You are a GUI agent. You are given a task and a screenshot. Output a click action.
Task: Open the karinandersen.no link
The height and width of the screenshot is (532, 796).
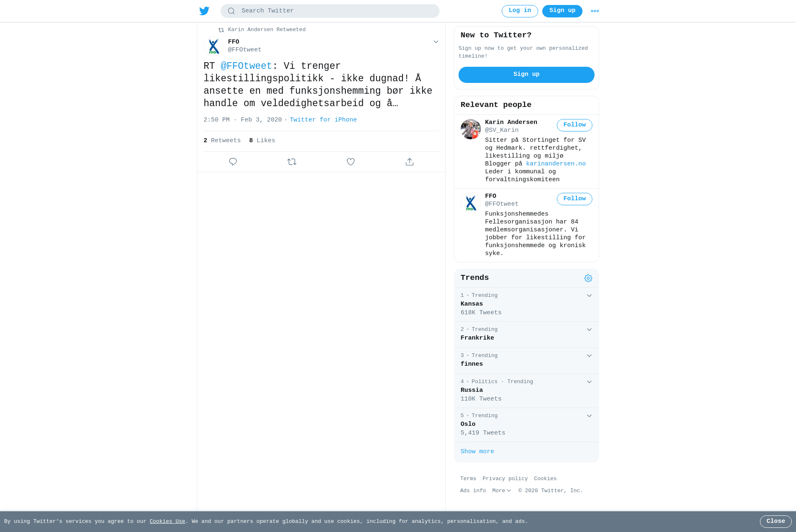pyautogui.click(x=556, y=164)
